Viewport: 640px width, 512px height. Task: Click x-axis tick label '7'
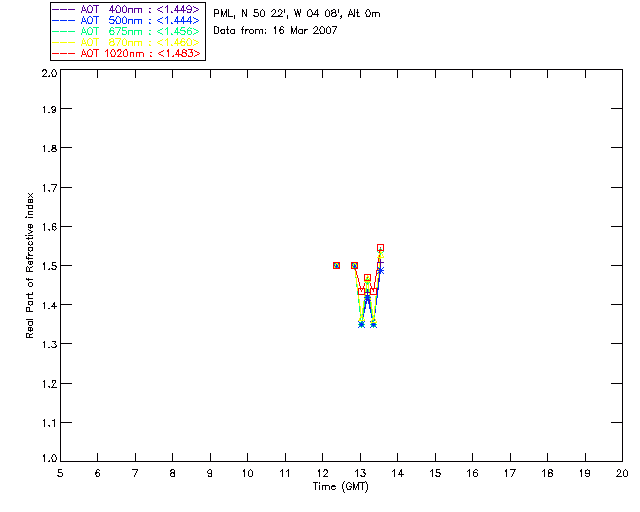pyautogui.click(x=135, y=473)
